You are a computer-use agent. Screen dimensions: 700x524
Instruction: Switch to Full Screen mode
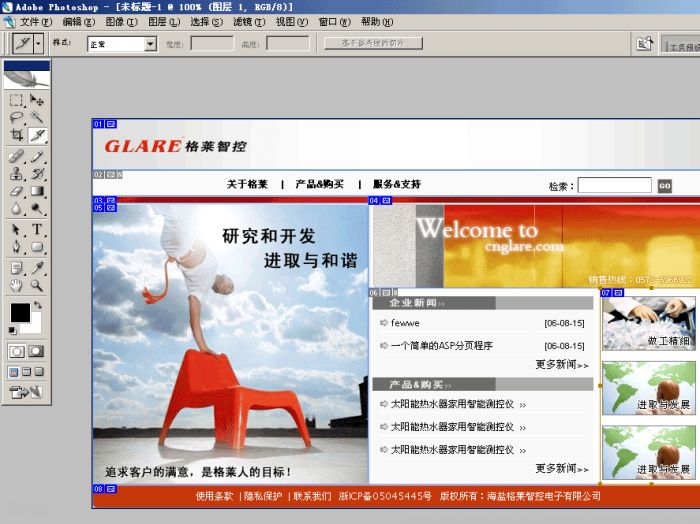pyautogui.click(x=39, y=371)
